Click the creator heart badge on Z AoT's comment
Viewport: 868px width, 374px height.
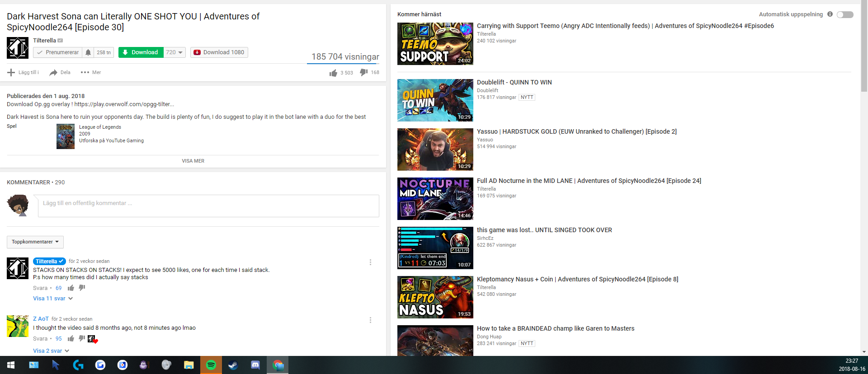[x=92, y=339]
